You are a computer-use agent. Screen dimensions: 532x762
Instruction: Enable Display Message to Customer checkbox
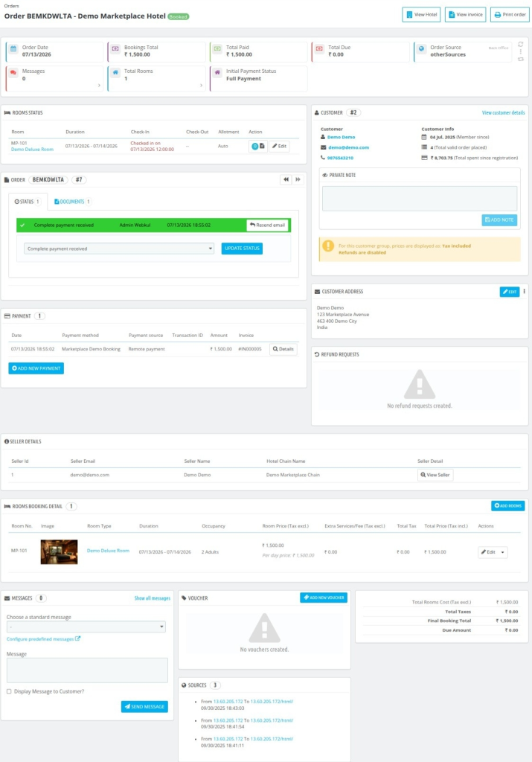(9, 691)
